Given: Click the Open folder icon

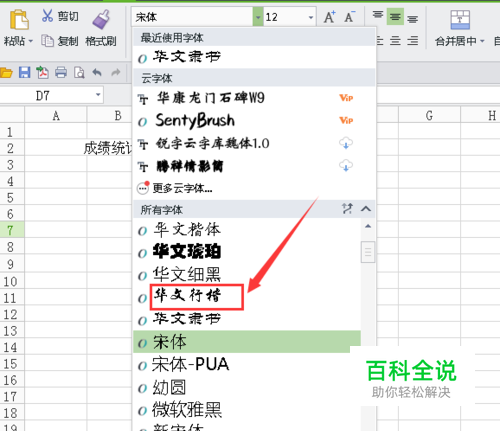Looking at the screenshot, I should 6,73.
